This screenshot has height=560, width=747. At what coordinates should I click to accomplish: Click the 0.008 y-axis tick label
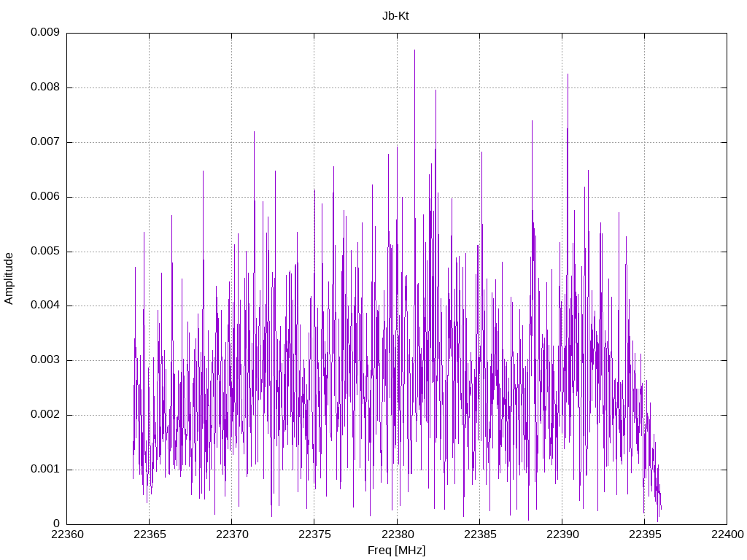45,87
